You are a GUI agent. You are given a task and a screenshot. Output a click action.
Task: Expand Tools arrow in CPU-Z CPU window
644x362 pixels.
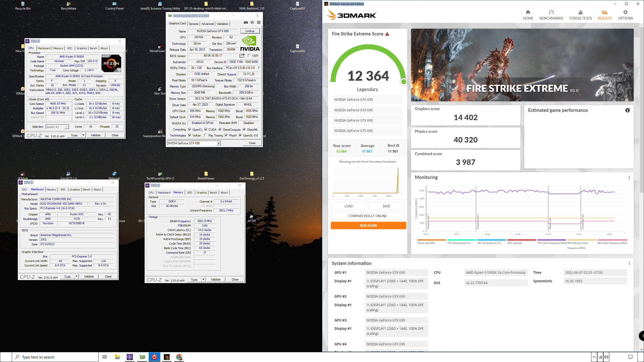point(83,135)
